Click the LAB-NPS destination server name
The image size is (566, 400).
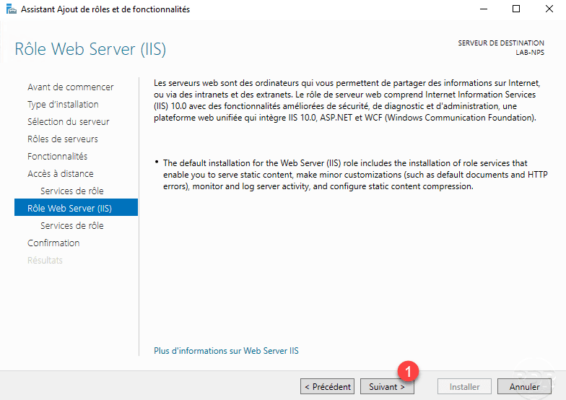coord(530,52)
